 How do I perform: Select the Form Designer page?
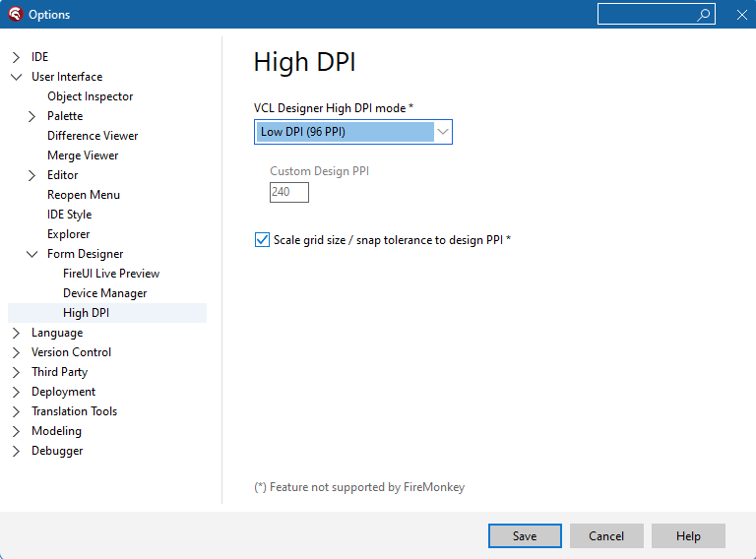[x=86, y=254]
